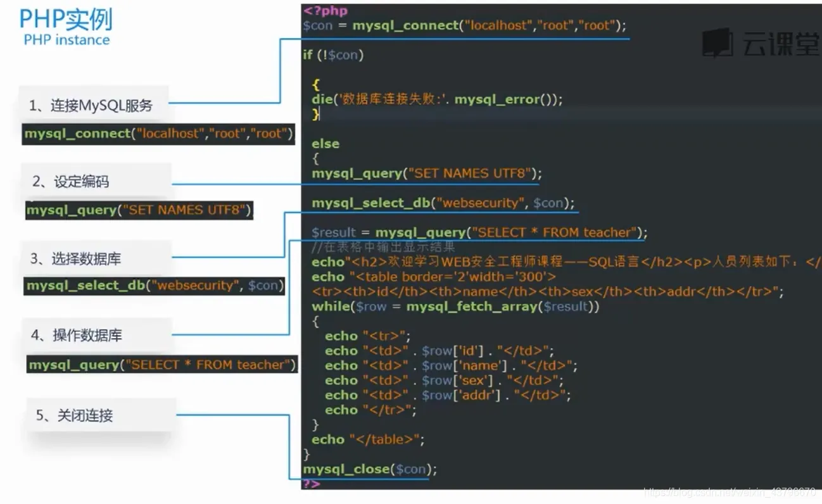Click the echo "<tr>"; code line
Screen dimensions: 822x504
click(x=368, y=336)
